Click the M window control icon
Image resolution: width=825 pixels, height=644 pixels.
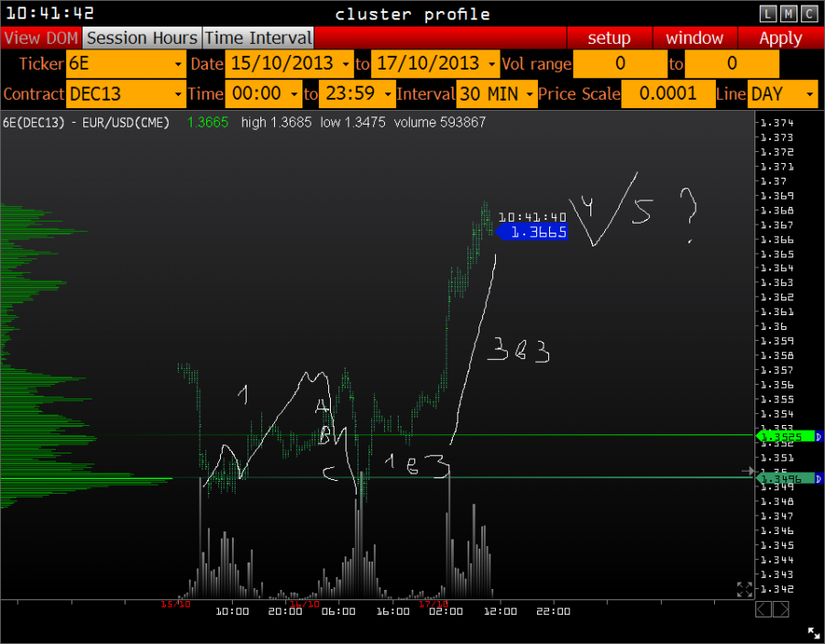tap(788, 14)
